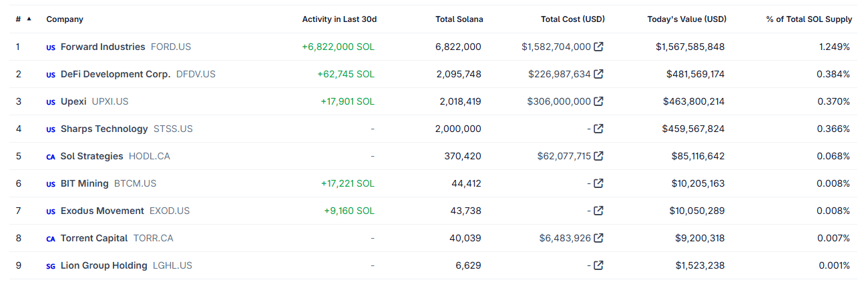868x292 pixels.
Task: Sort by Activity in Last 30d header
Action: (339, 19)
